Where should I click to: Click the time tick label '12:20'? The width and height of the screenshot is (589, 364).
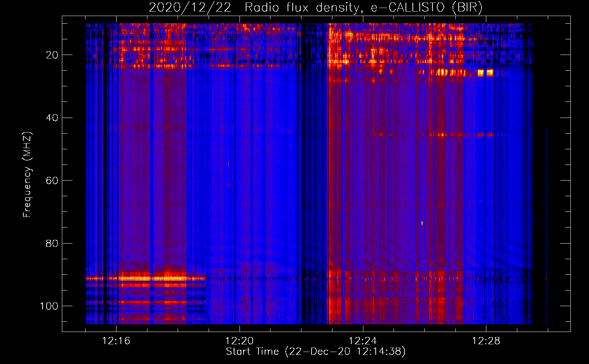coord(240,341)
